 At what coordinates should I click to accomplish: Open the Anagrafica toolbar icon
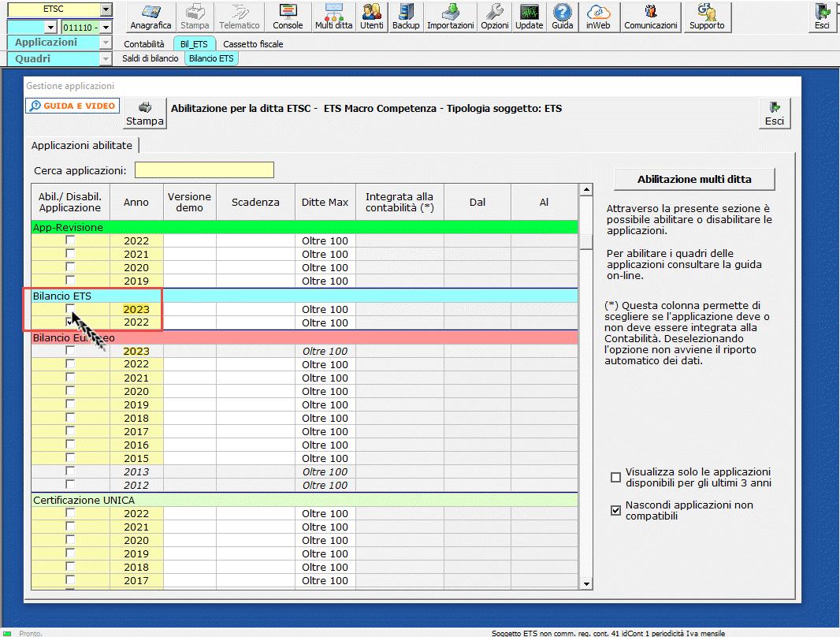point(151,17)
